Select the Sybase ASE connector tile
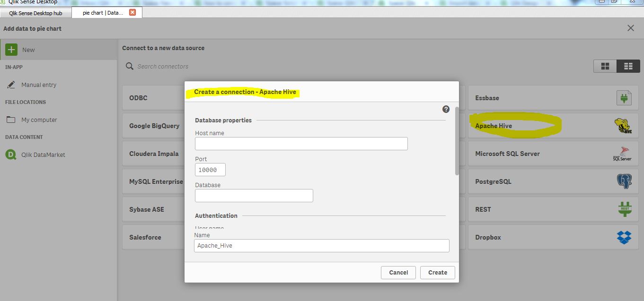The image size is (644, 301). click(x=153, y=209)
